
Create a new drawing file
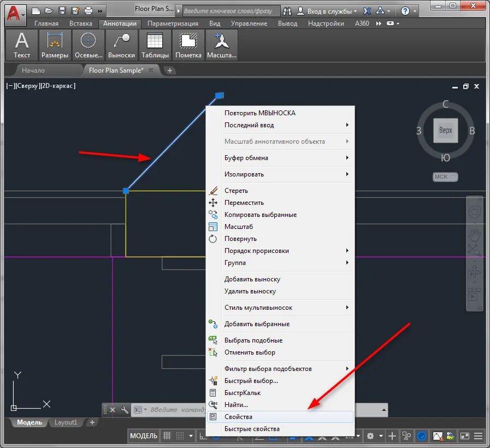pyautogui.click(x=36, y=11)
